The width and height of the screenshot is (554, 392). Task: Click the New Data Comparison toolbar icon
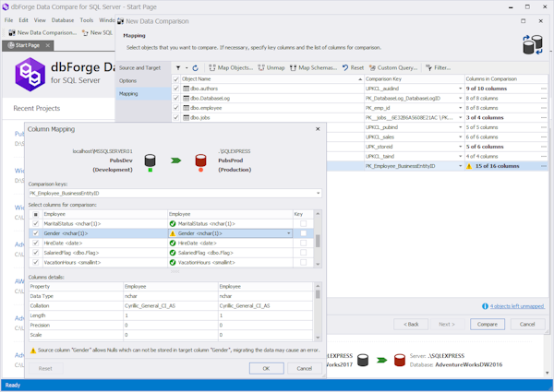[x=12, y=33]
